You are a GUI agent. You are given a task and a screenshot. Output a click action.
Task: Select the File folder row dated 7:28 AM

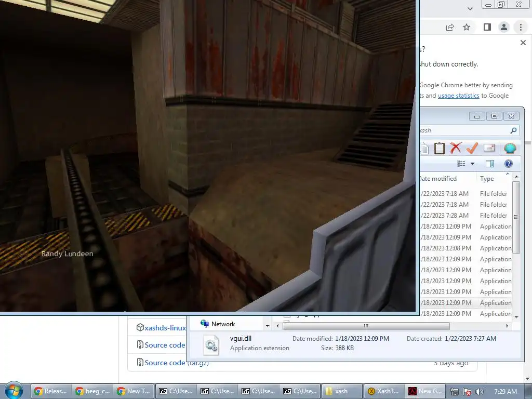[x=465, y=216]
